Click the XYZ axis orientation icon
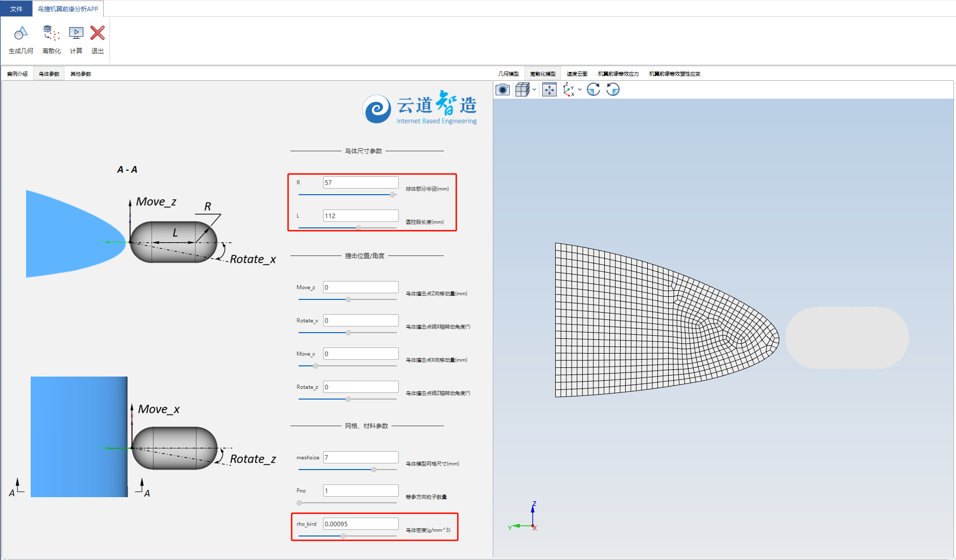The width and height of the screenshot is (956, 560). (x=568, y=90)
